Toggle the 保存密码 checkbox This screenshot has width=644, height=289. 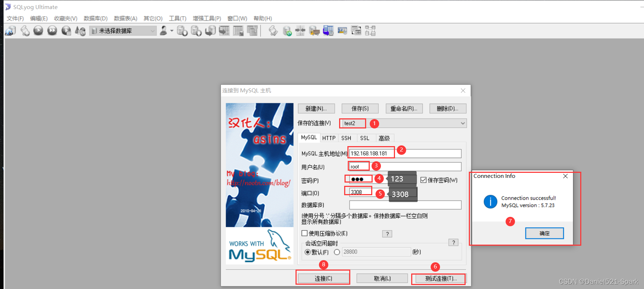423,180
